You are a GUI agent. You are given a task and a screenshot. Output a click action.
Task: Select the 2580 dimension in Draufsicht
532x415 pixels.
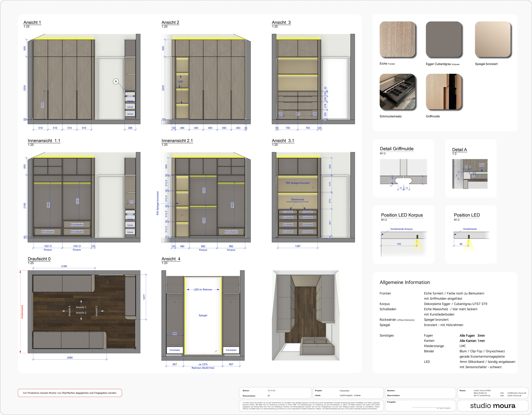click(70, 357)
